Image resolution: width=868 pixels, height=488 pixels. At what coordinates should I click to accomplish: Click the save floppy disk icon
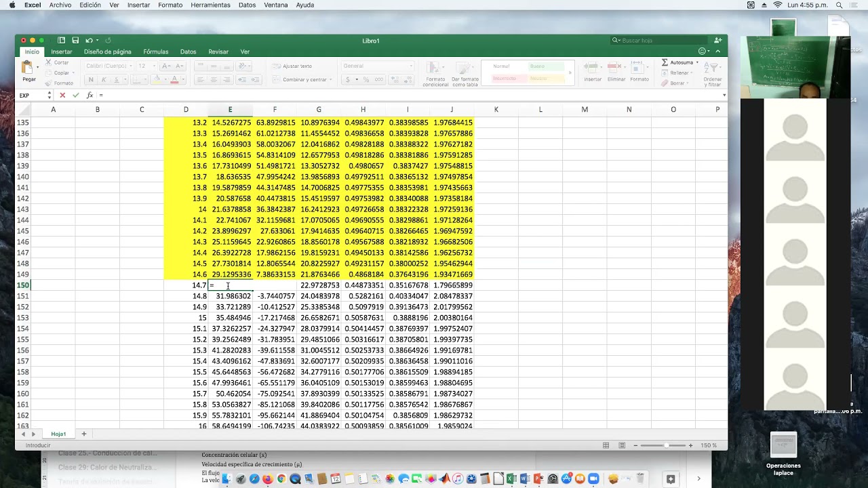(x=75, y=41)
